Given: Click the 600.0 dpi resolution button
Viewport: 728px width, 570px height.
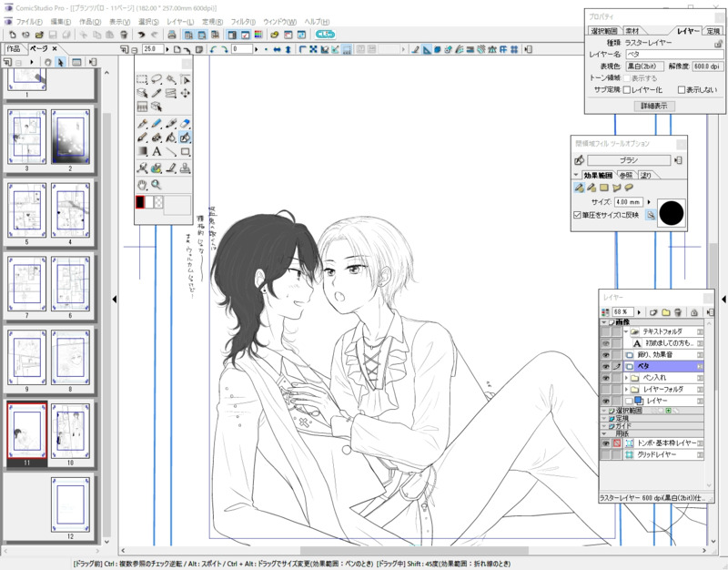Looking at the screenshot, I should (708, 66).
